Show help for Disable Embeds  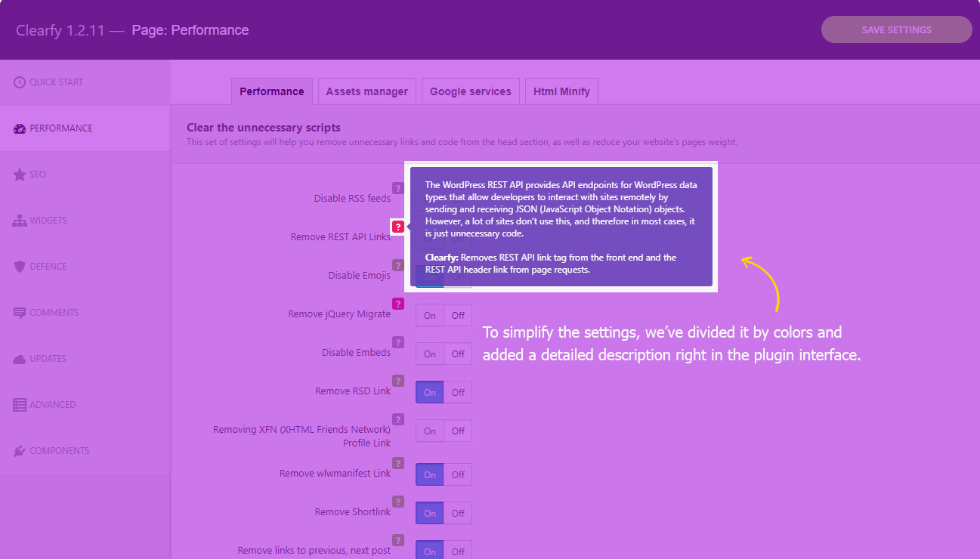point(398,342)
